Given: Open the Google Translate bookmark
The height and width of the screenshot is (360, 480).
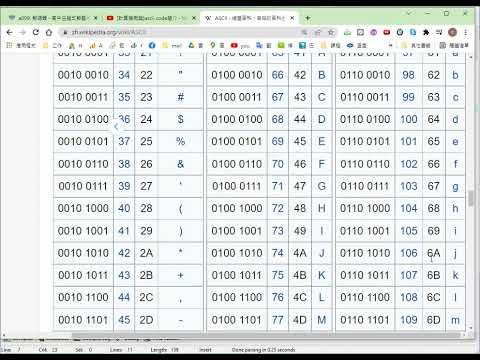Looking at the screenshot, I should click(x=263, y=45).
